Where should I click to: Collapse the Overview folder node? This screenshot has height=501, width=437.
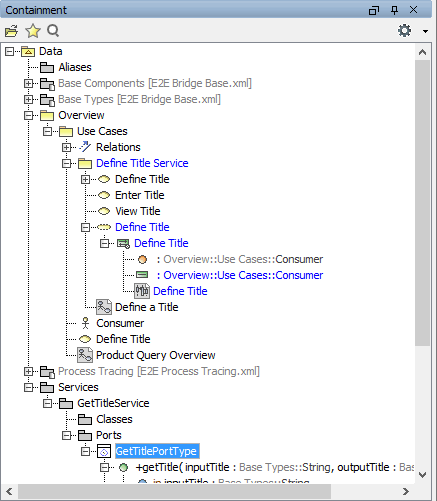click(x=29, y=115)
